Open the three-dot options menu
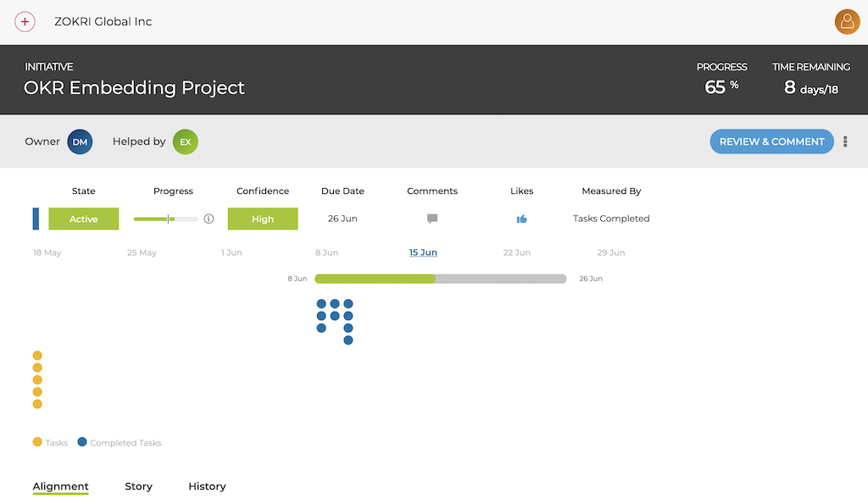The height and width of the screenshot is (504, 868). coord(845,141)
